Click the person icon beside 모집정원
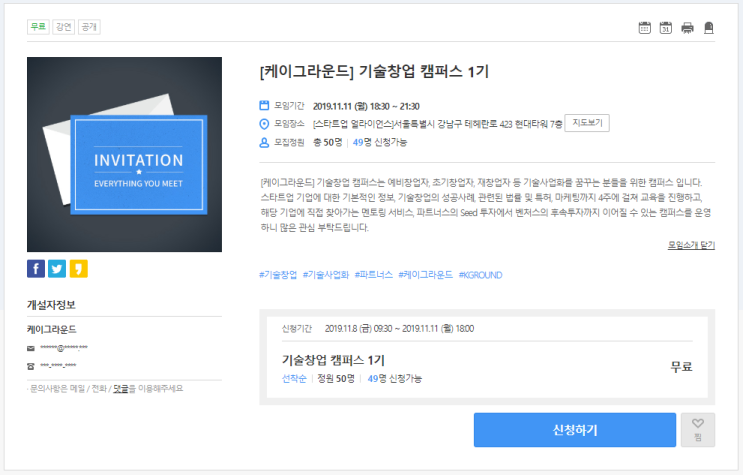The image size is (743, 475). [264, 142]
